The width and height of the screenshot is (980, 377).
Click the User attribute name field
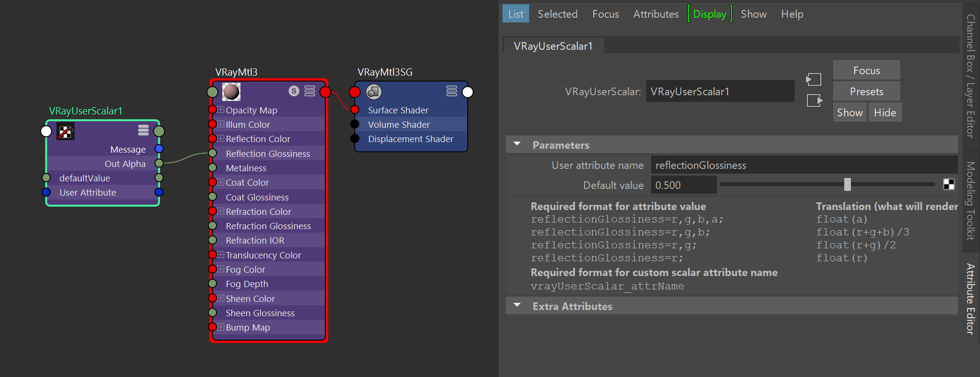pyautogui.click(x=804, y=165)
